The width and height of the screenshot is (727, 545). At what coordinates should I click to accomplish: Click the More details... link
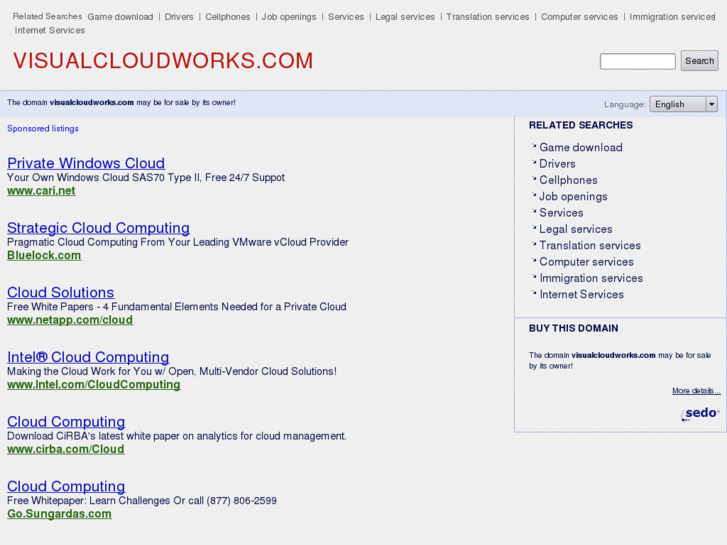click(696, 391)
